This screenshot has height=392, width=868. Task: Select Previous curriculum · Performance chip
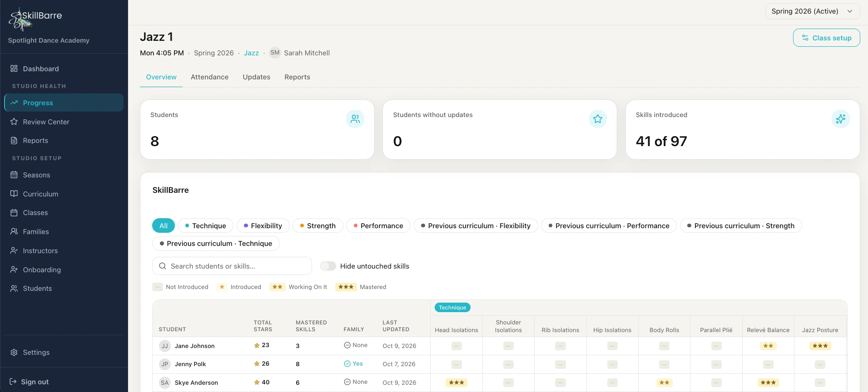[x=609, y=225]
